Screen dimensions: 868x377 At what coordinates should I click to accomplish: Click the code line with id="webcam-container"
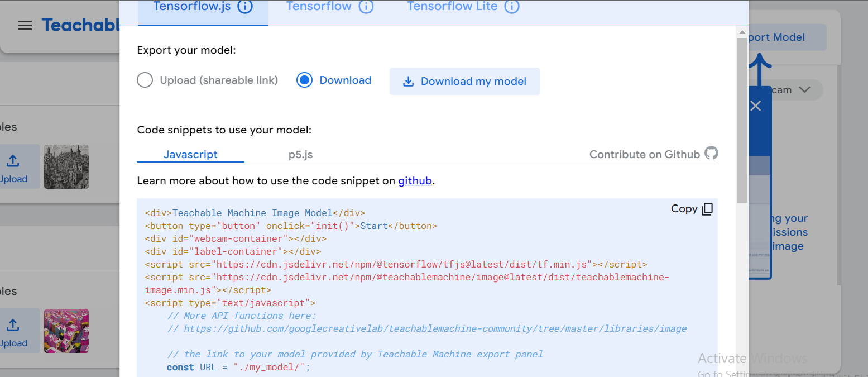click(x=236, y=239)
